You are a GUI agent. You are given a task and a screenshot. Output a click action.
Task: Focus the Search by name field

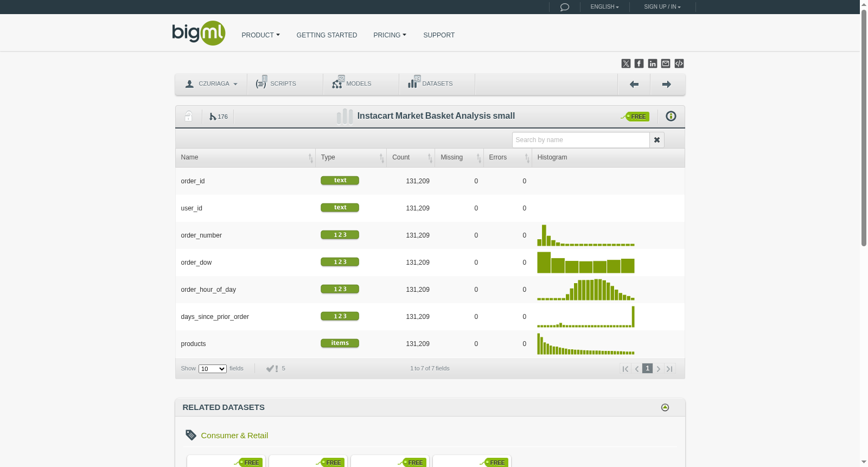(580, 140)
